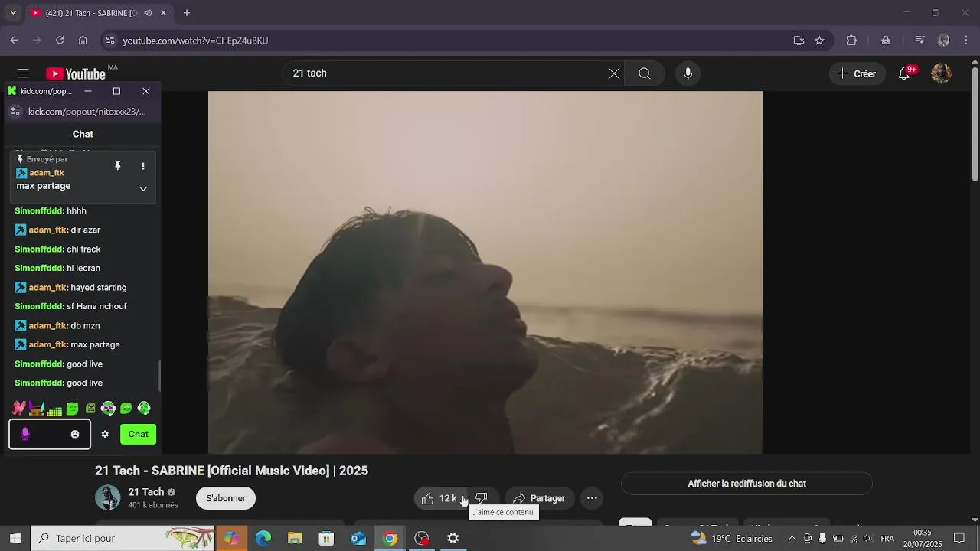980x551 pixels.
Task: Open Chrome media control icon
Action: pos(920,41)
